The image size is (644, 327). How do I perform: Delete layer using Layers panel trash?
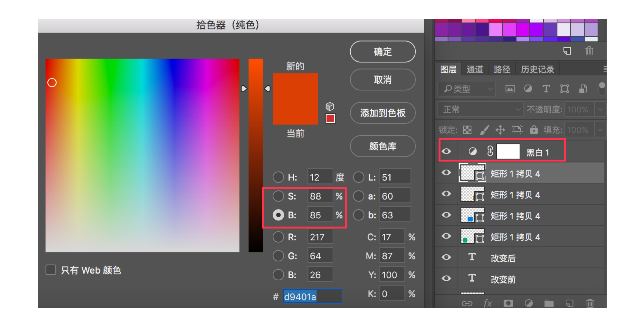coord(590,303)
